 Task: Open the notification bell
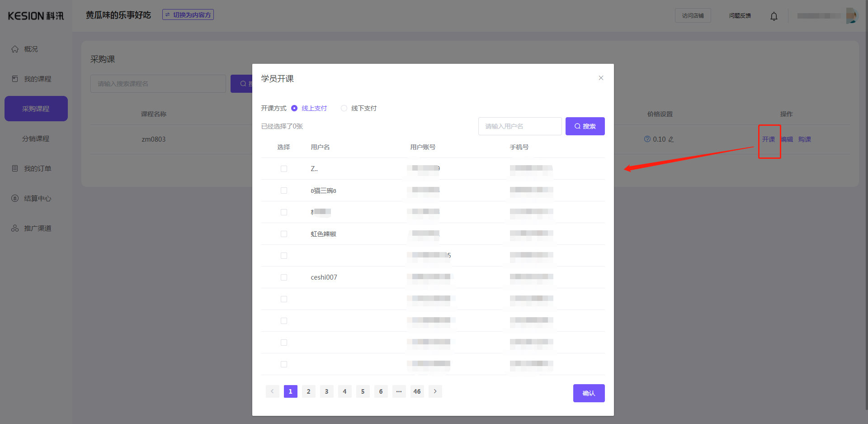[x=774, y=16]
